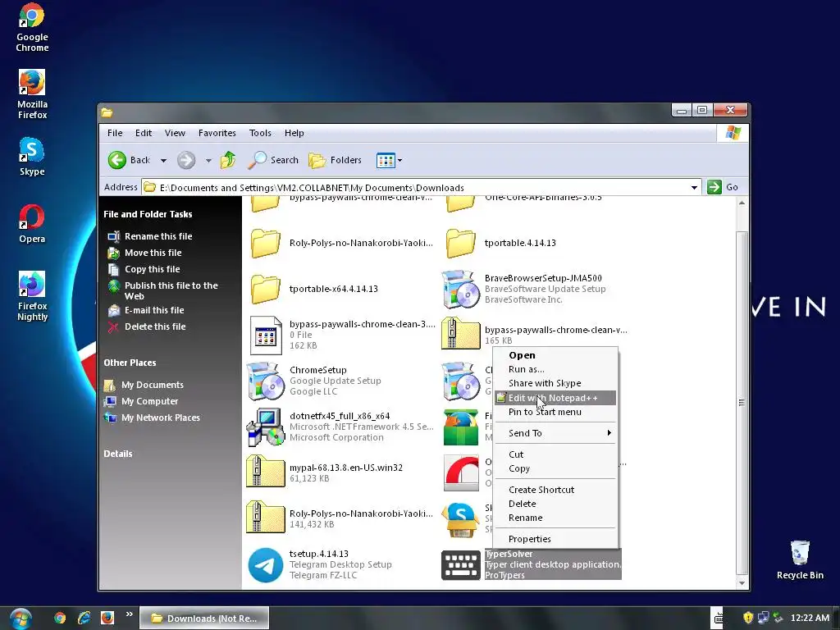
Task: Click Rename this file task link
Action: click(x=150, y=236)
